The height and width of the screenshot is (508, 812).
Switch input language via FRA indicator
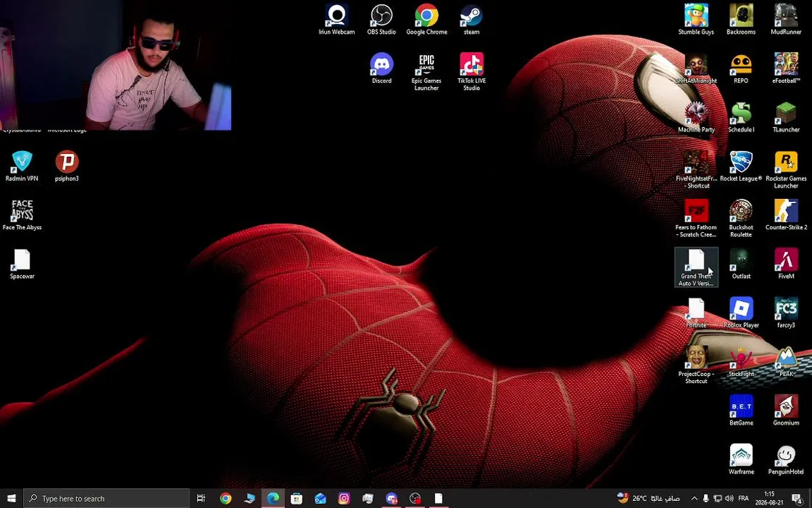[x=743, y=498]
